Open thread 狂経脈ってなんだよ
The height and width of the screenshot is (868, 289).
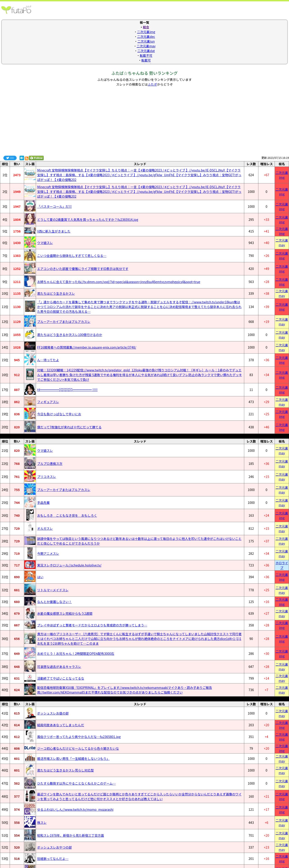pyautogui.click(x=52, y=859)
